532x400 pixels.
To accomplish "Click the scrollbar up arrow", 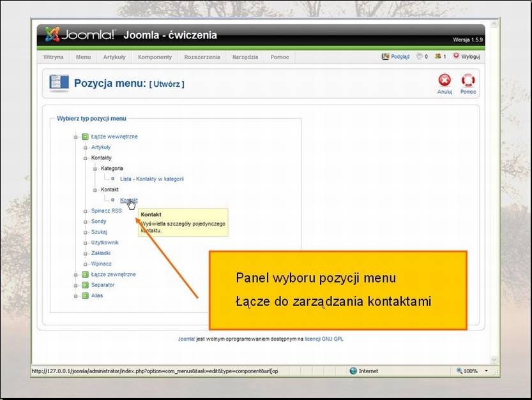I will pyautogui.click(x=494, y=24).
